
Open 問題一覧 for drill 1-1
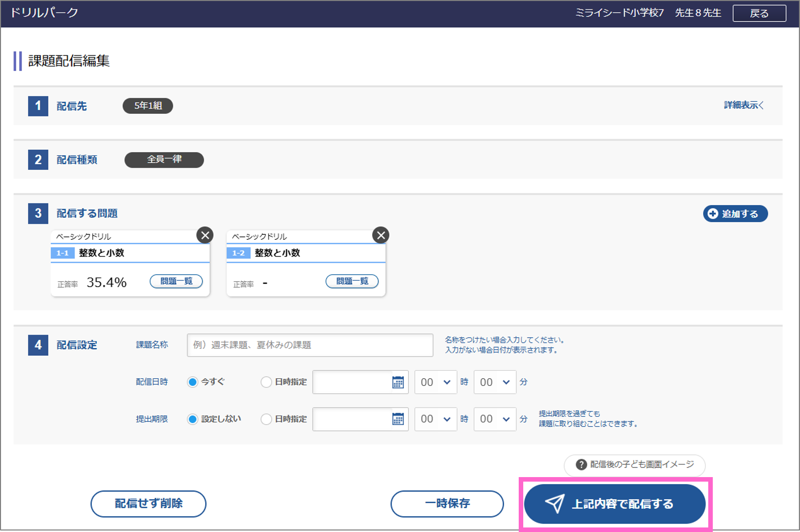(176, 281)
